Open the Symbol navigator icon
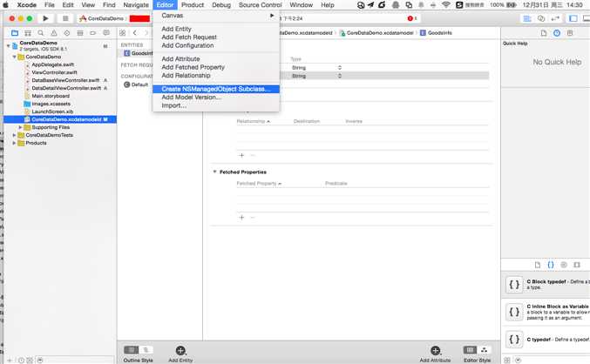Image resolution: width=590 pixels, height=364 pixels. coord(28,33)
